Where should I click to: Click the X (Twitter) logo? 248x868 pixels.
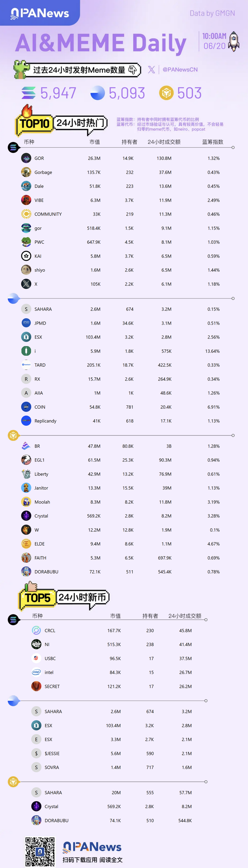[x=152, y=69]
